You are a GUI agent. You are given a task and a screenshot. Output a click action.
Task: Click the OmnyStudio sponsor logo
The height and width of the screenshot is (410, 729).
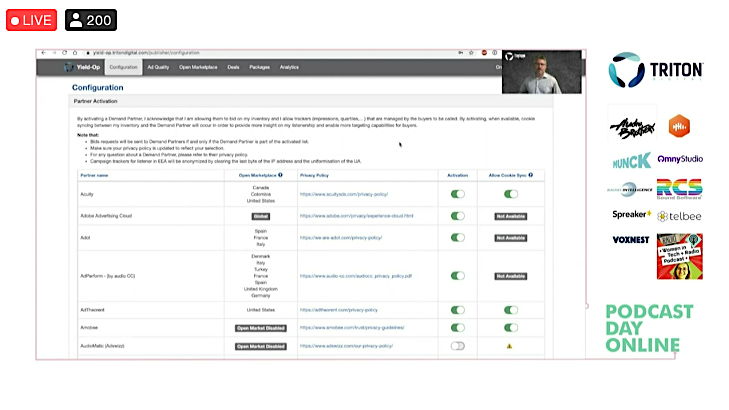[680, 159]
